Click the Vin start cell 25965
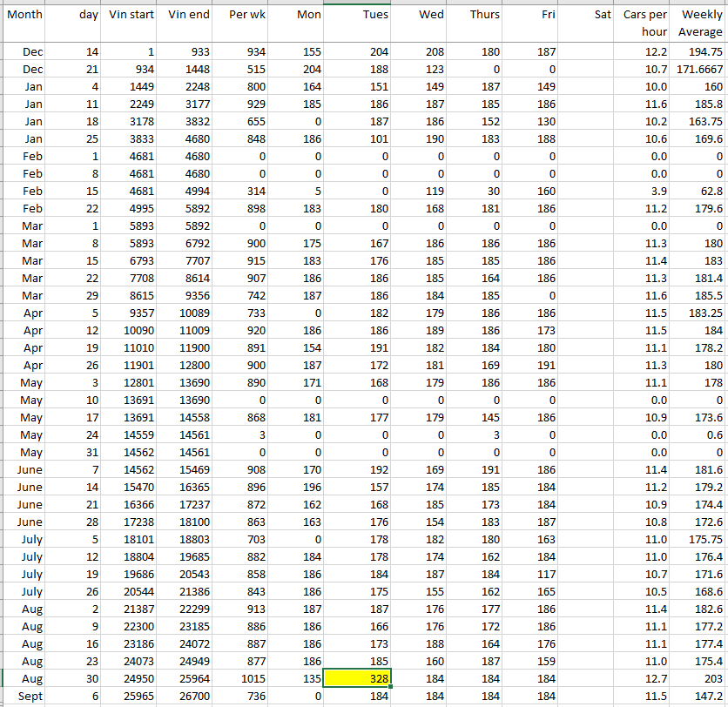Viewport: 728px width, 707px height. coord(130,696)
